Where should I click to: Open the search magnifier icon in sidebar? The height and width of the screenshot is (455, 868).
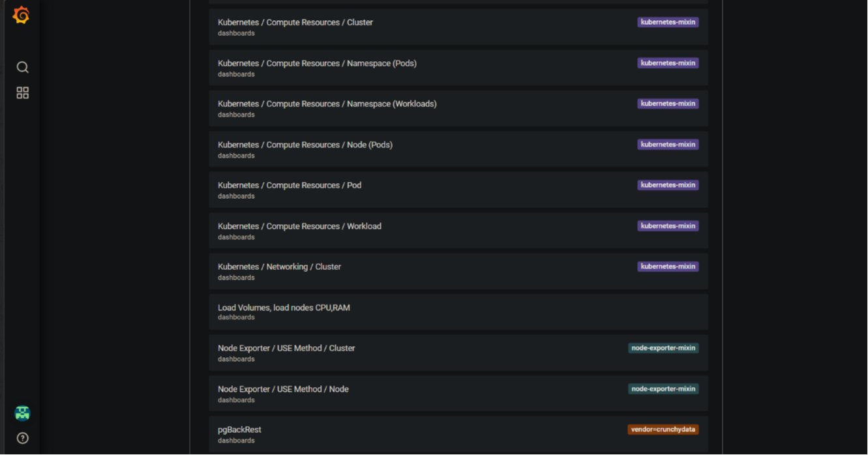[x=22, y=67]
